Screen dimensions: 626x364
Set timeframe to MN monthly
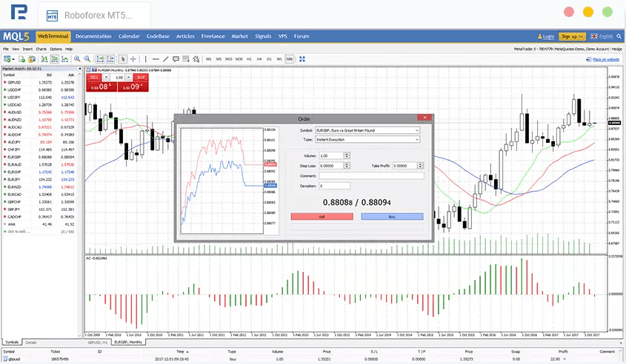point(290,59)
